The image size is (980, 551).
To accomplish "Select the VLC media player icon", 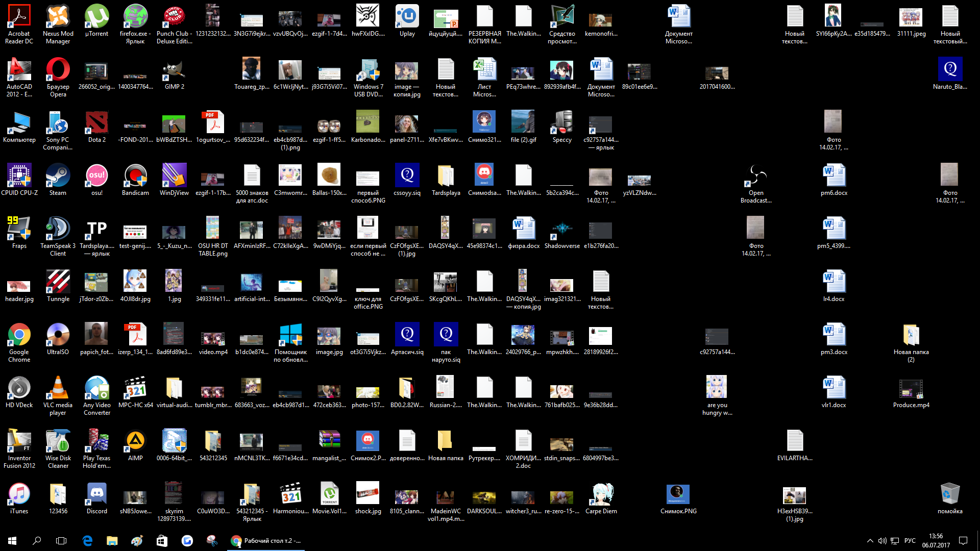I will click(x=58, y=389).
